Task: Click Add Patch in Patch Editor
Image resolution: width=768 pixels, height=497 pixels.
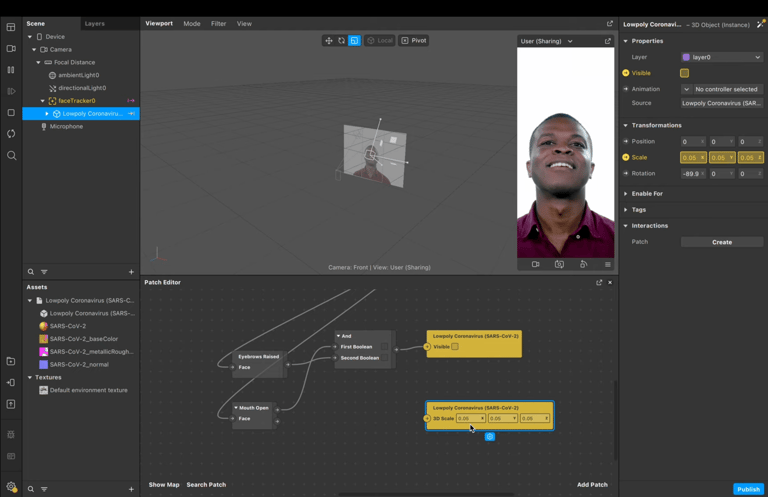Action: point(592,485)
